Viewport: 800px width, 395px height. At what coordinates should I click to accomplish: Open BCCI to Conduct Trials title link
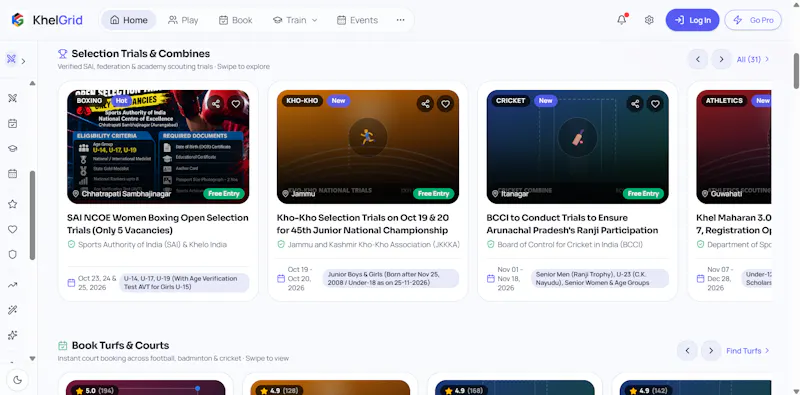[x=572, y=224]
